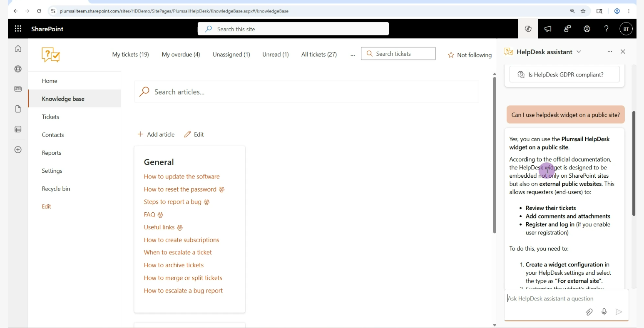Open the megaphone announcements icon
Screen dimensions: 644x328
coord(548,29)
